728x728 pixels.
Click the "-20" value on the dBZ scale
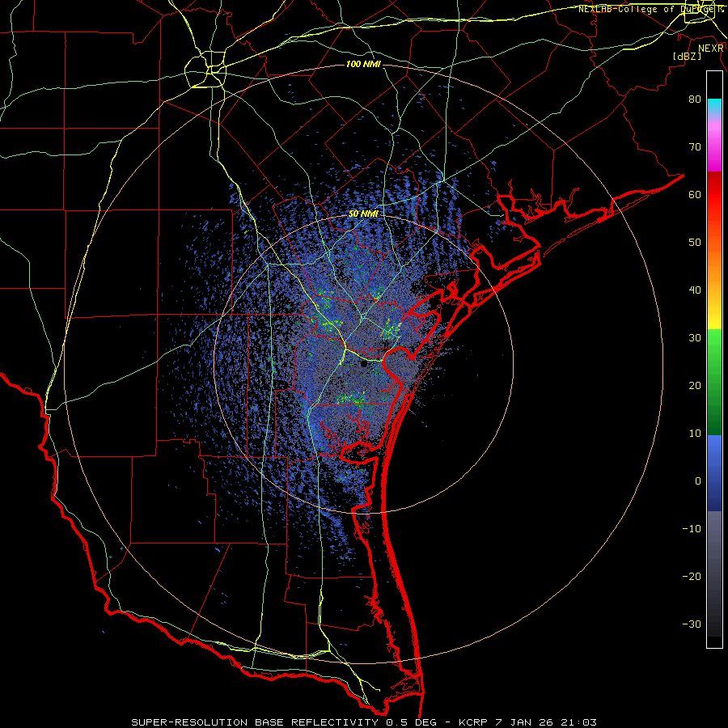coord(692,577)
